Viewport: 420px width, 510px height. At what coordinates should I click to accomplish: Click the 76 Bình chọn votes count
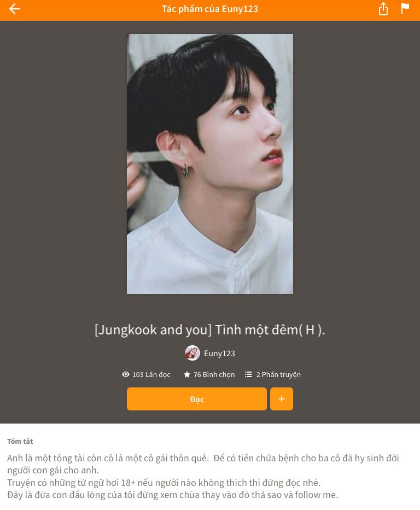coord(214,374)
